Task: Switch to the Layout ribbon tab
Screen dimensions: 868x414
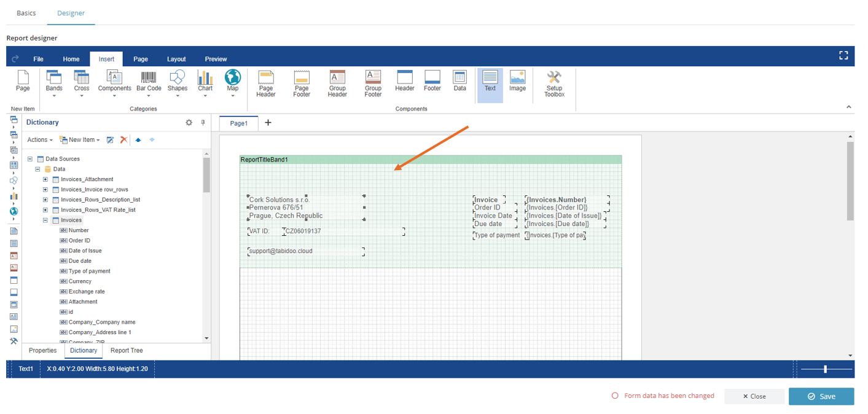Action: [x=176, y=59]
